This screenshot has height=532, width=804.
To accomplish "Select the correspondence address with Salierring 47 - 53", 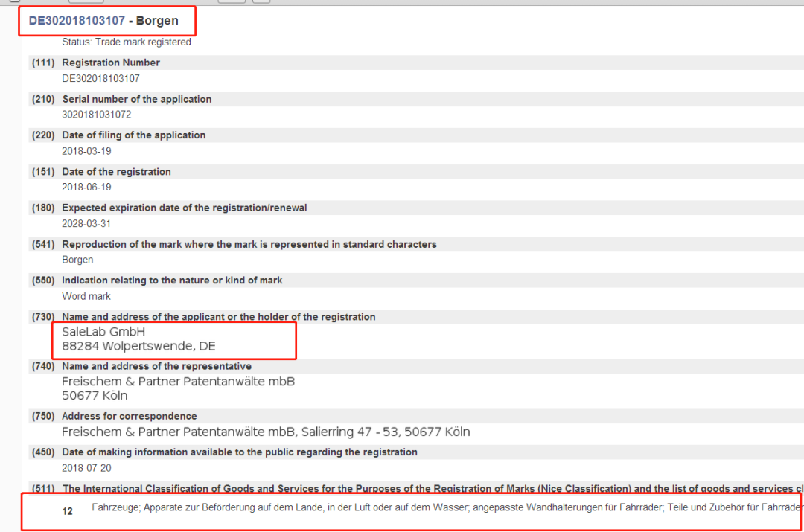I will click(x=266, y=432).
